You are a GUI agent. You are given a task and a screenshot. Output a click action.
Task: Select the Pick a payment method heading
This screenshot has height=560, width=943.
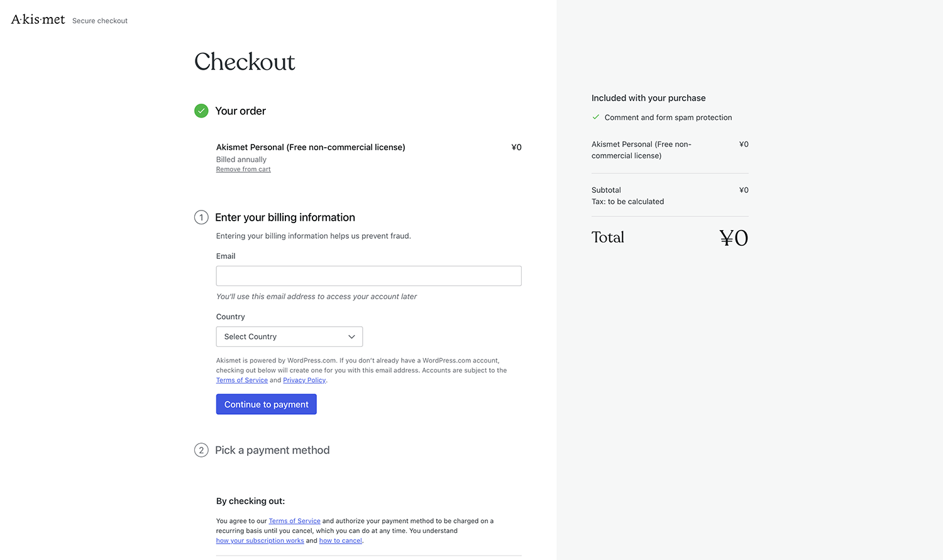coord(272,450)
